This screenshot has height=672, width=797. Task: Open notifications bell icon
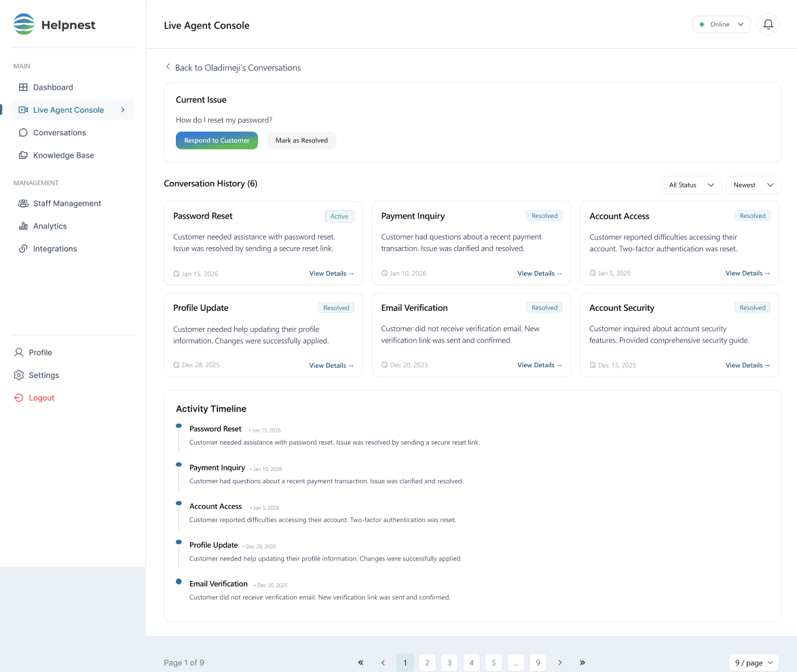[768, 24]
